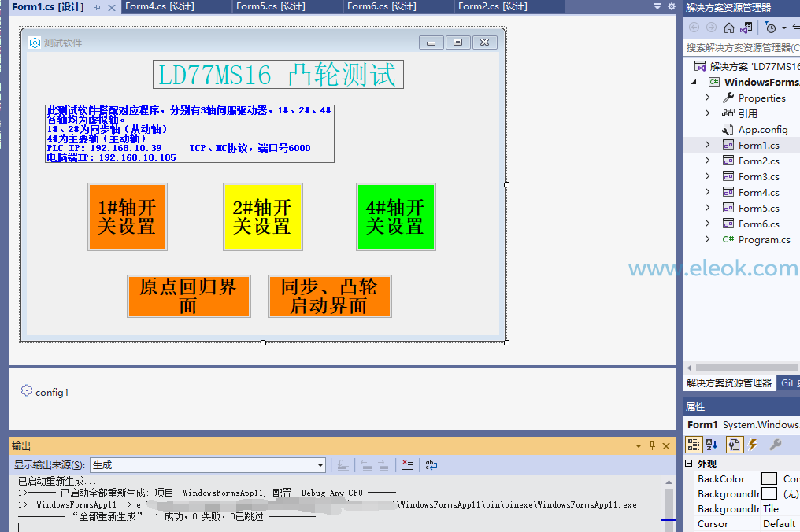
Task: Click the 4#轴开关设置 green button
Action: pos(396,216)
